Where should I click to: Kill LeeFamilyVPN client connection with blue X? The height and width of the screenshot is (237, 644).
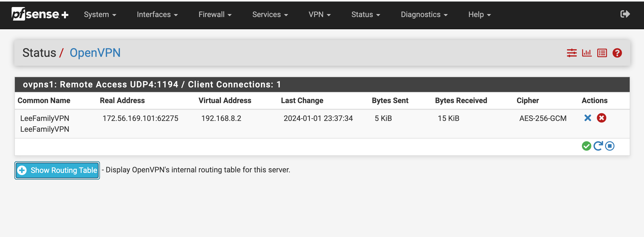[588, 118]
